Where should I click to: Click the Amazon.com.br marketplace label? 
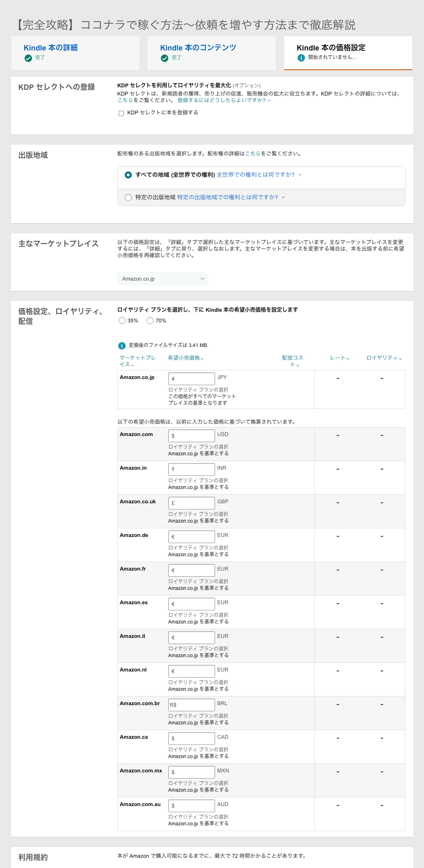pos(140,704)
